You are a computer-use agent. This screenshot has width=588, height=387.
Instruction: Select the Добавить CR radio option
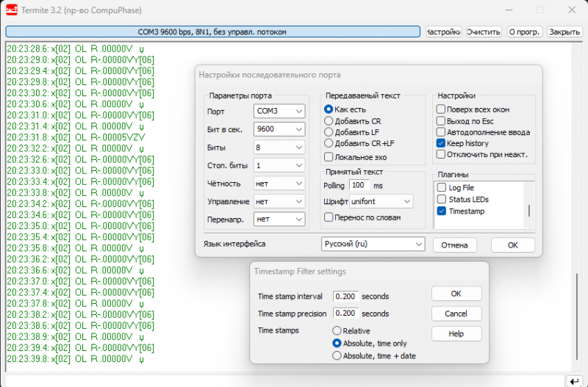point(329,120)
